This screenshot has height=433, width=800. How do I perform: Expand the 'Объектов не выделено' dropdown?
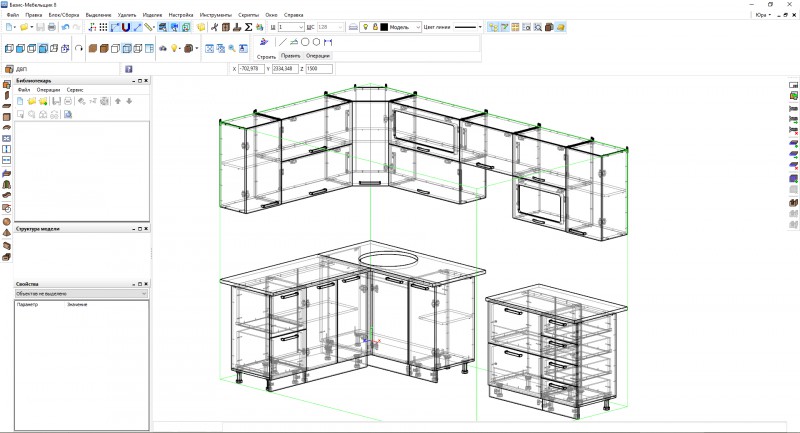point(81,294)
